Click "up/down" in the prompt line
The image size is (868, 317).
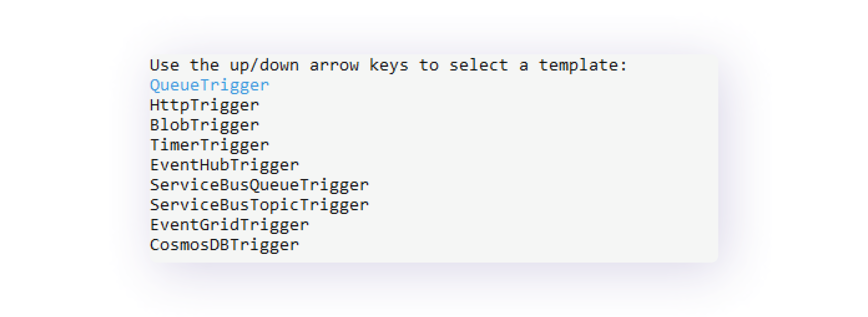click(264, 65)
